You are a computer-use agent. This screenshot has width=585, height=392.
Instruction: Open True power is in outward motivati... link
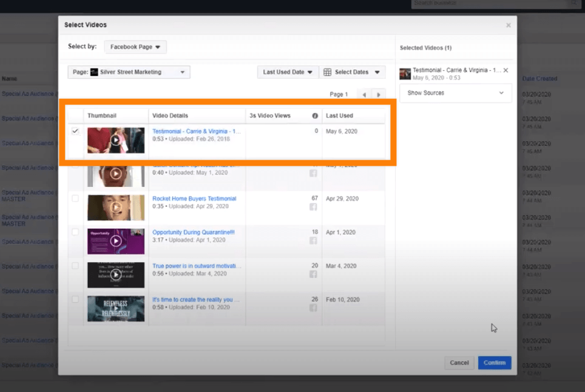pos(197,266)
